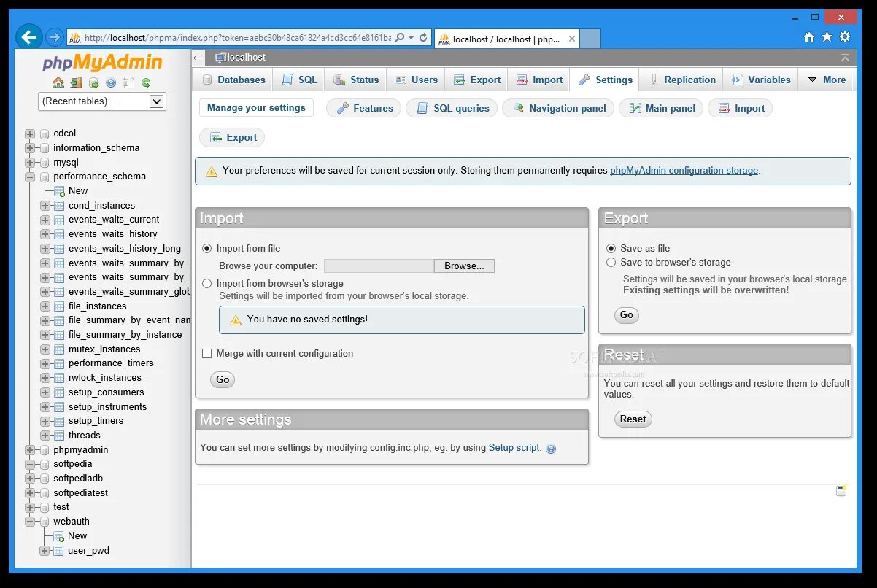Open the More menu dropdown
The width and height of the screenshot is (877, 588).
pyautogui.click(x=827, y=80)
